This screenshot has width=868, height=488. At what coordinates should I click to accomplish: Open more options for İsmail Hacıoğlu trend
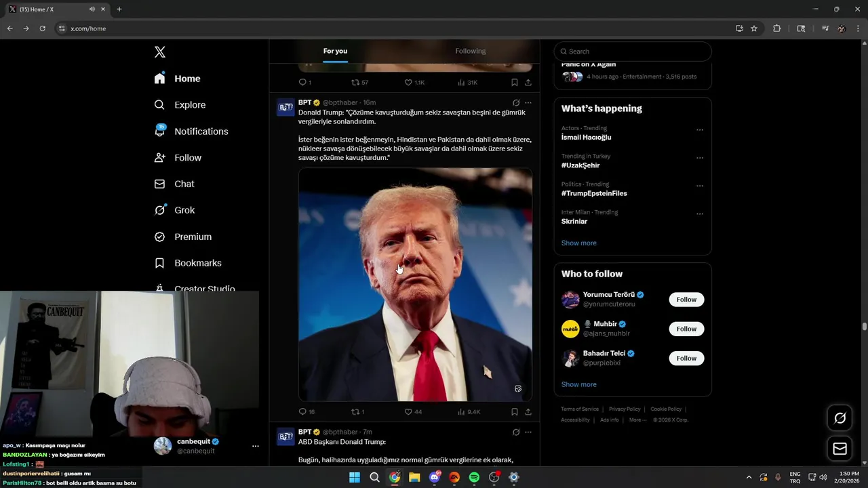pos(700,130)
